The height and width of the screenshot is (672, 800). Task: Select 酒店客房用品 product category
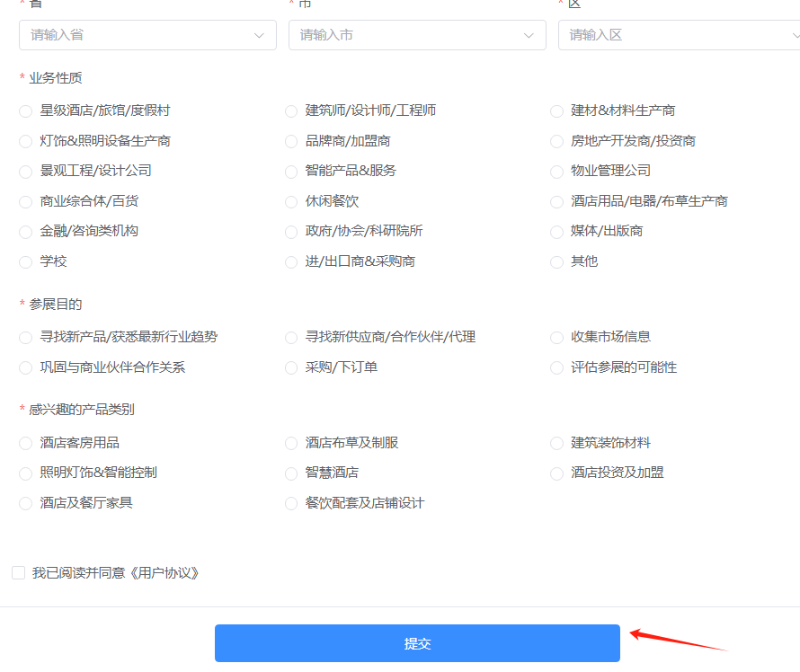[x=26, y=443]
